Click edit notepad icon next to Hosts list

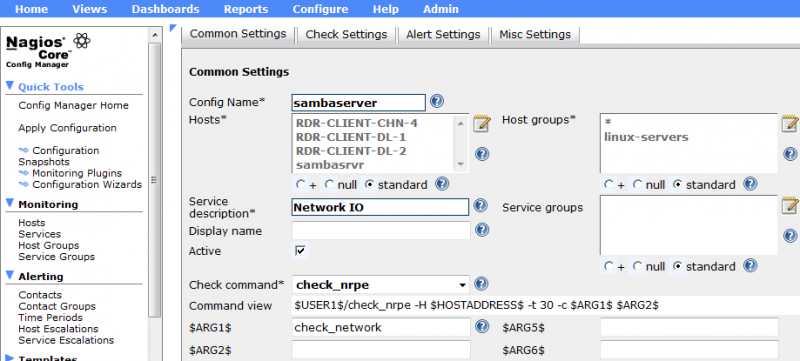(482, 123)
